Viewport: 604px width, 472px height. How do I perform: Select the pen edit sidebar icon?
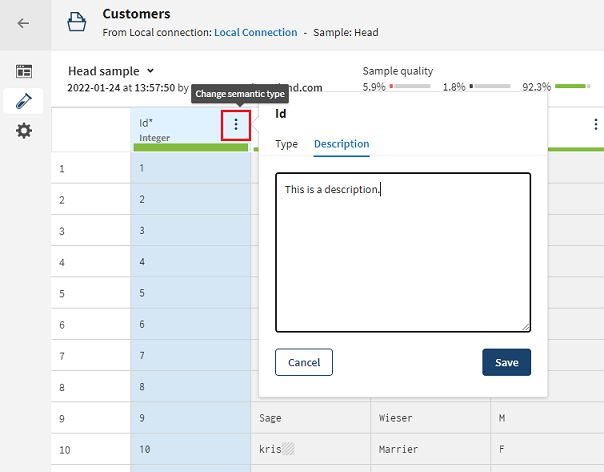[x=23, y=101]
